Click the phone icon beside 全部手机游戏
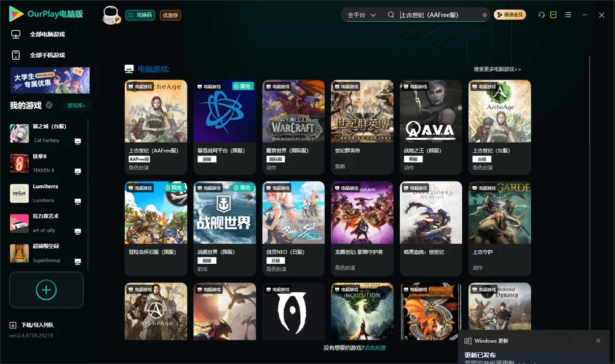Image resolution: width=615 pixels, height=364 pixels. [16, 55]
